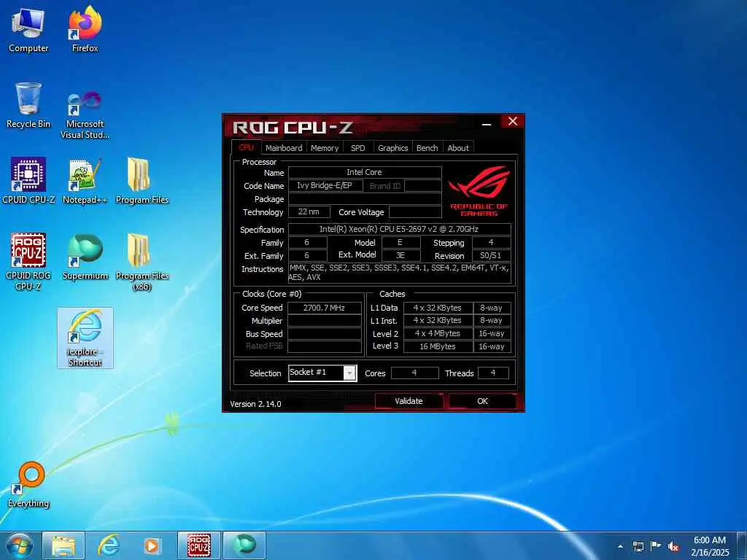Open the Bench tab
Viewport: 747px width, 560px height.
pos(427,148)
